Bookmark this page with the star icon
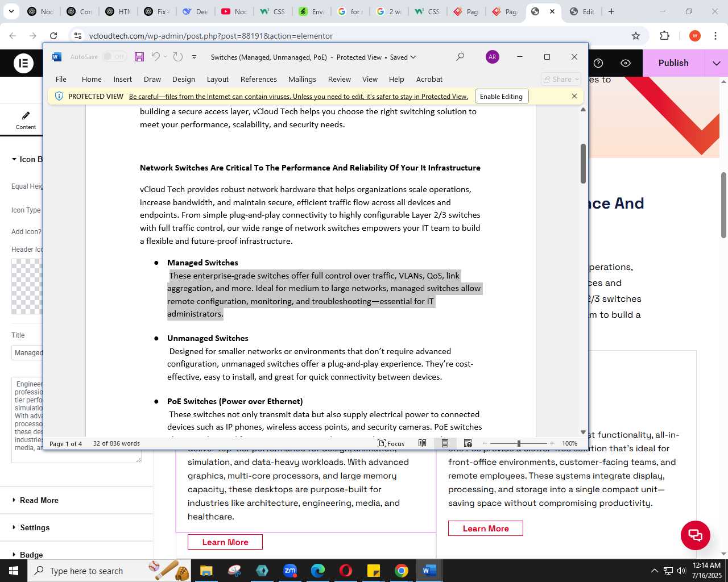Image resolution: width=728 pixels, height=582 pixels. [x=636, y=36]
